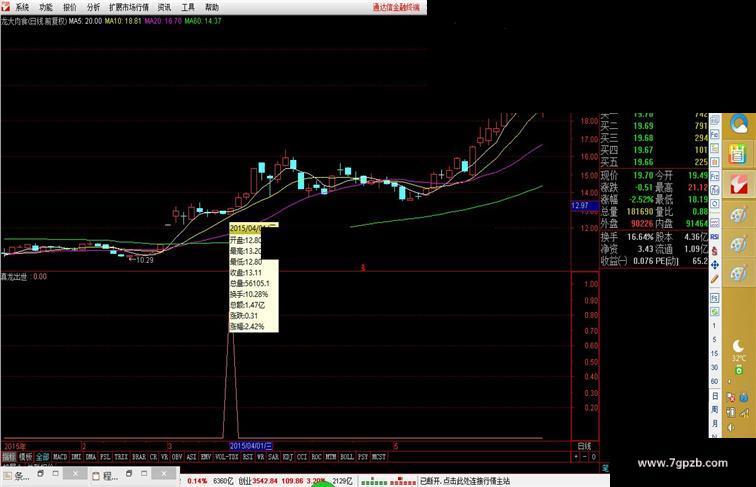This screenshot has height=487, width=756.
Task: Switch sub-chart to DMA indicator
Action: click(x=91, y=457)
